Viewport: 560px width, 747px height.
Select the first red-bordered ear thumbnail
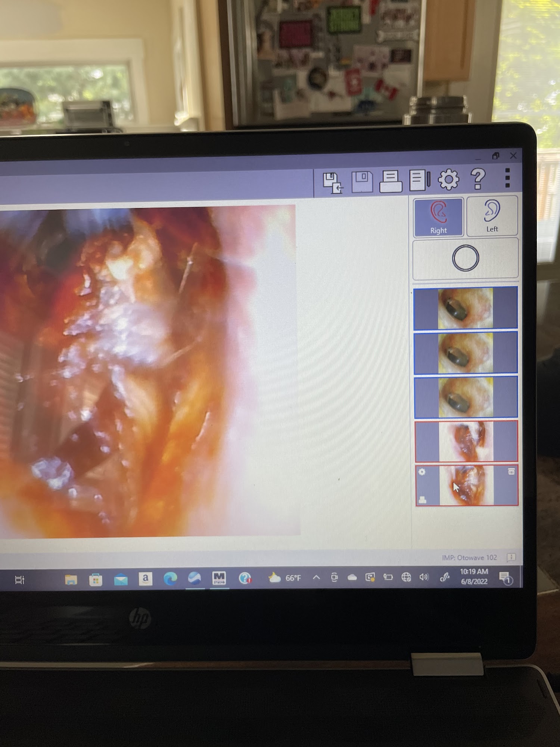(x=466, y=441)
